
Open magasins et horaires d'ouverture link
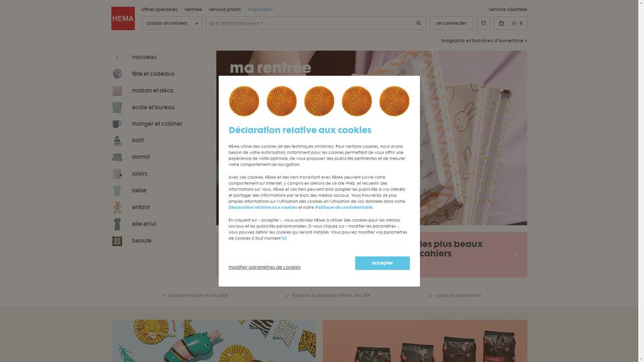point(484,41)
